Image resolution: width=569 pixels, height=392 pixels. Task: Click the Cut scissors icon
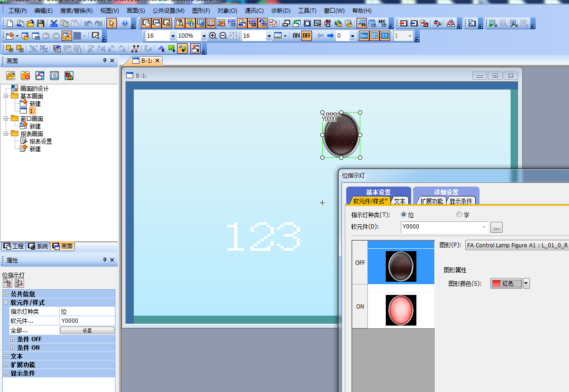pyautogui.click(x=54, y=23)
